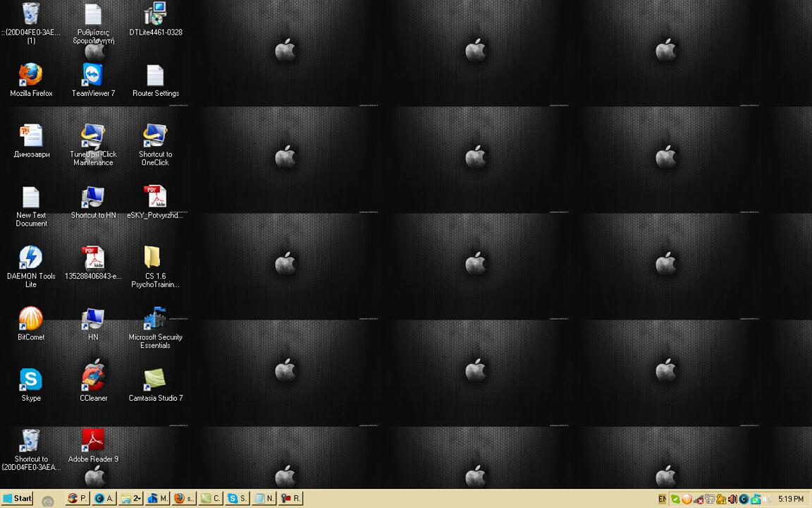Image resolution: width=812 pixels, height=508 pixels.
Task: Click the volume speaker icon in system tray
Action: [732, 499]
